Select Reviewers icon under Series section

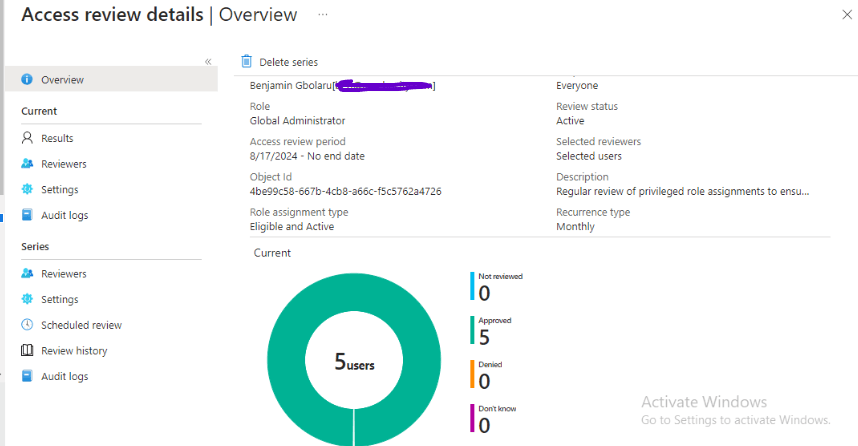point(27,274)
